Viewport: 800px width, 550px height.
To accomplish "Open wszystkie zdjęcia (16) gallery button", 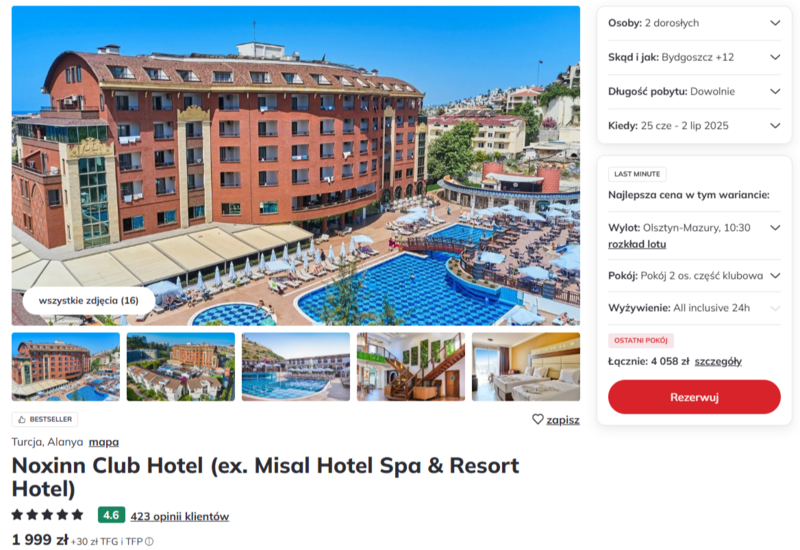I will (88, 301).
